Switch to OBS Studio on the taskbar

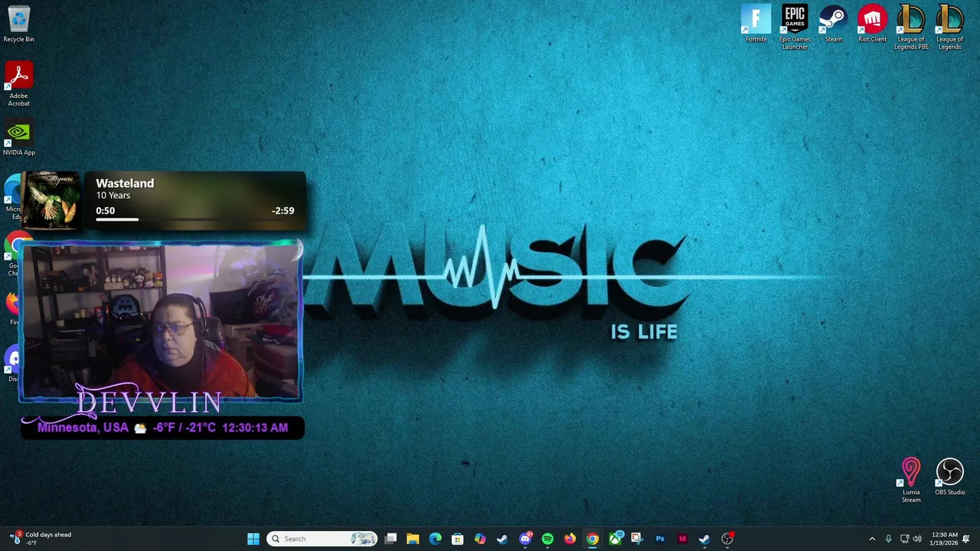[x=727, y=539]
